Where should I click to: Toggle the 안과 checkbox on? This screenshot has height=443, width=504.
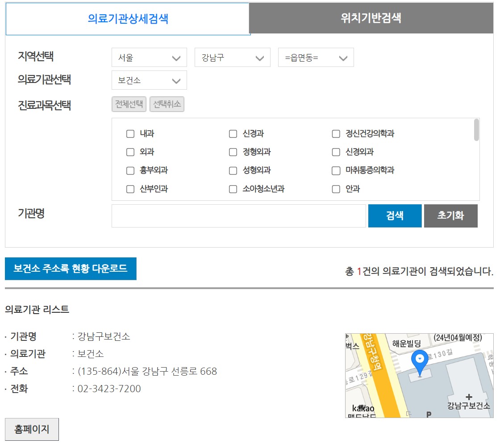(x=336, y=189)
